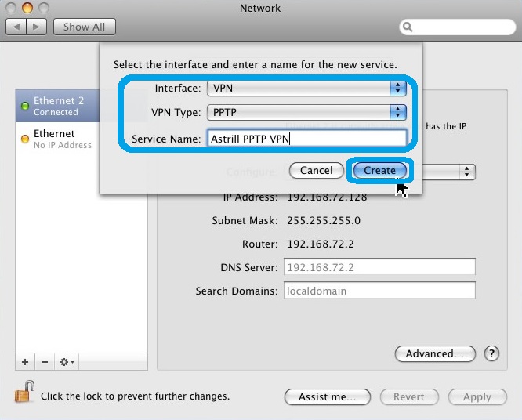Click the Revert button
522x420 pixels.
pos(409,397)
